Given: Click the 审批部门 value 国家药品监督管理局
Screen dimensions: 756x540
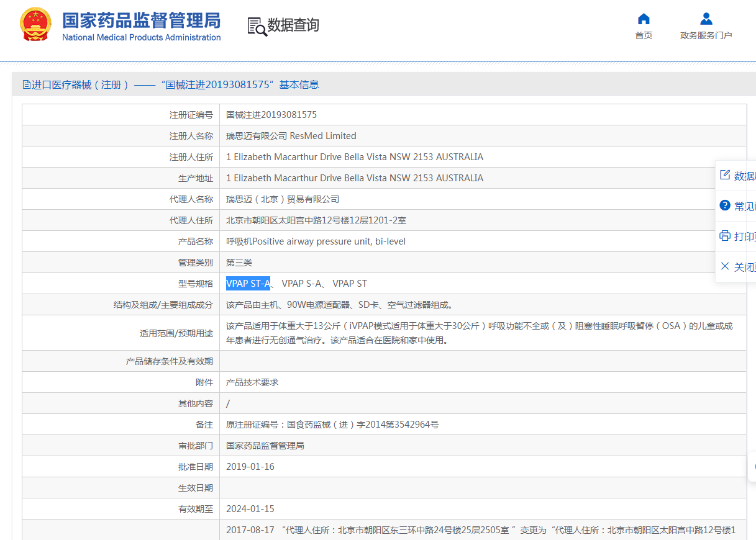Looking at the screenshot, I should 265,446.
